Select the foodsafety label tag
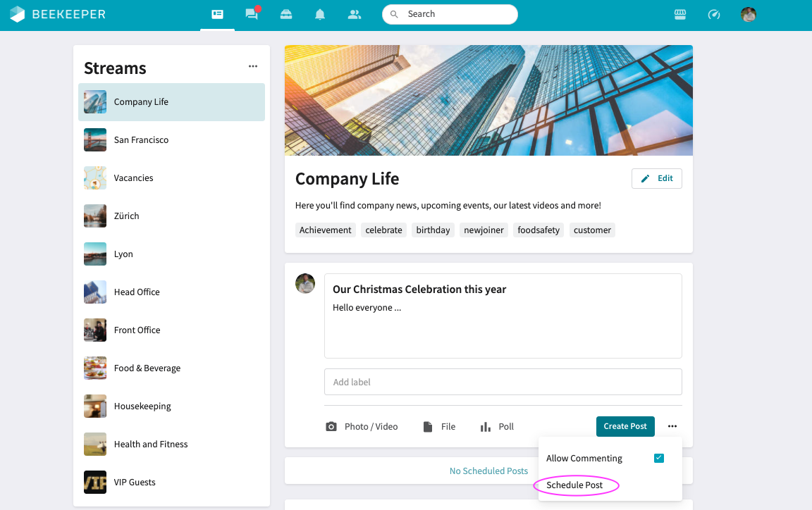 click(x=538, y=230)
